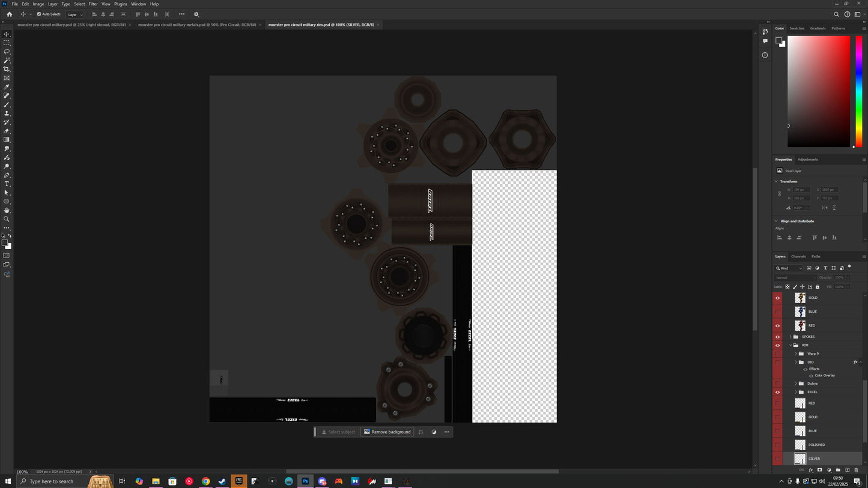Hide the GOLD layer with eye icon

(777, 298)
